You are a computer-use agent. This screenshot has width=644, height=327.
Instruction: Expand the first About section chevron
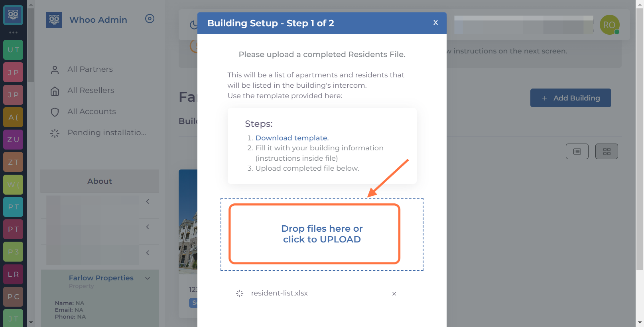[x=148, y=201]
